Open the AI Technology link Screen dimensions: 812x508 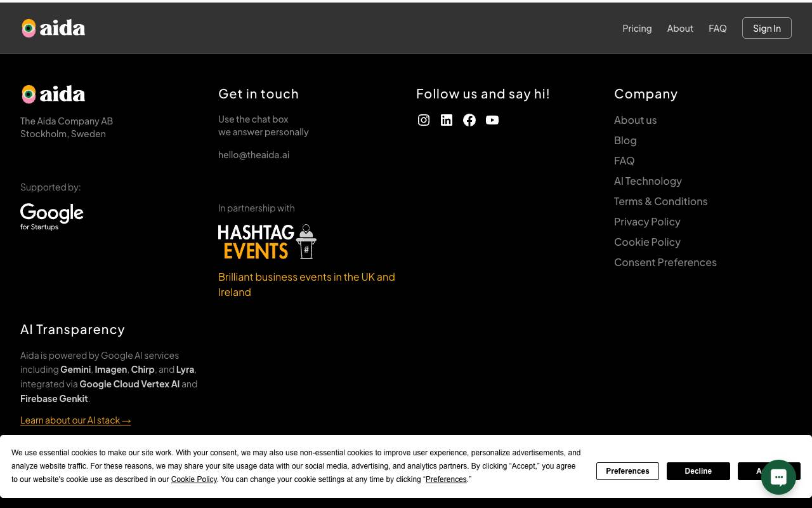point(648,181)
